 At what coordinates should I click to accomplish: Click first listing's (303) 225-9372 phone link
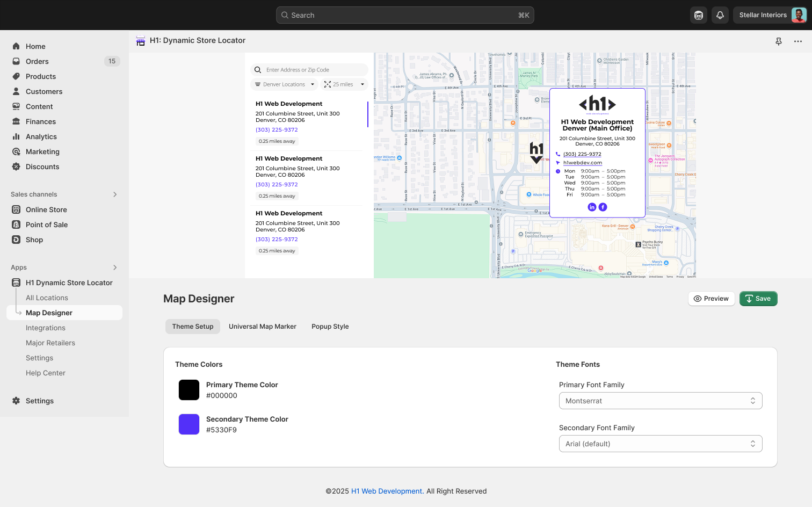(x=277, y=130)
